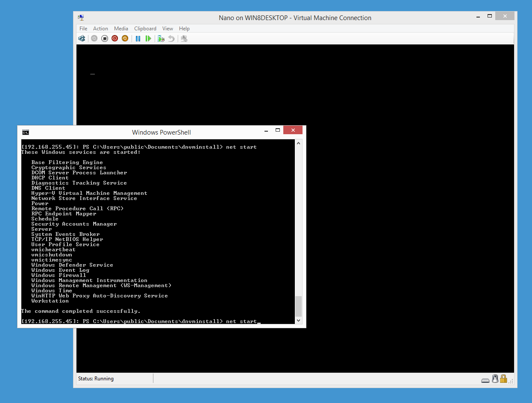
Task: Open the Clipboard menu
Action: pos(145,29)
